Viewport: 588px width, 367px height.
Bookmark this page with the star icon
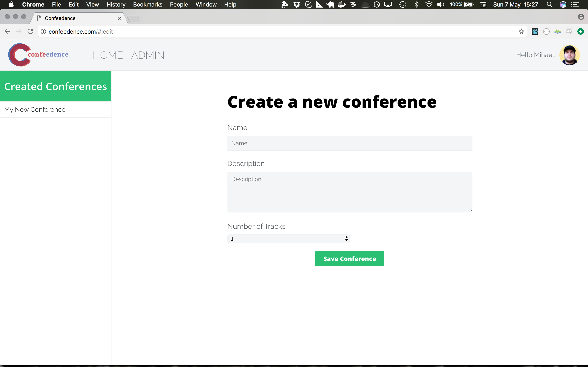[521, 32]
